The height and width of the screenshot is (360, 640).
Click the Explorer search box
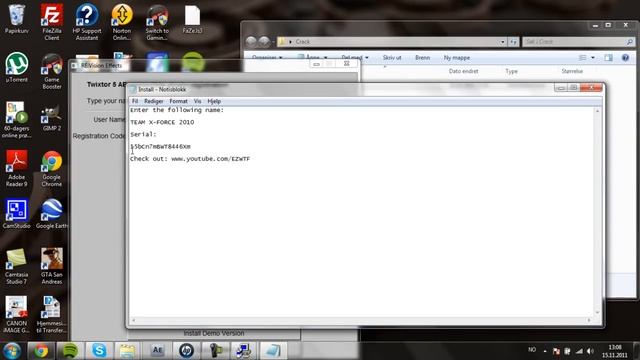pos(578,42)
